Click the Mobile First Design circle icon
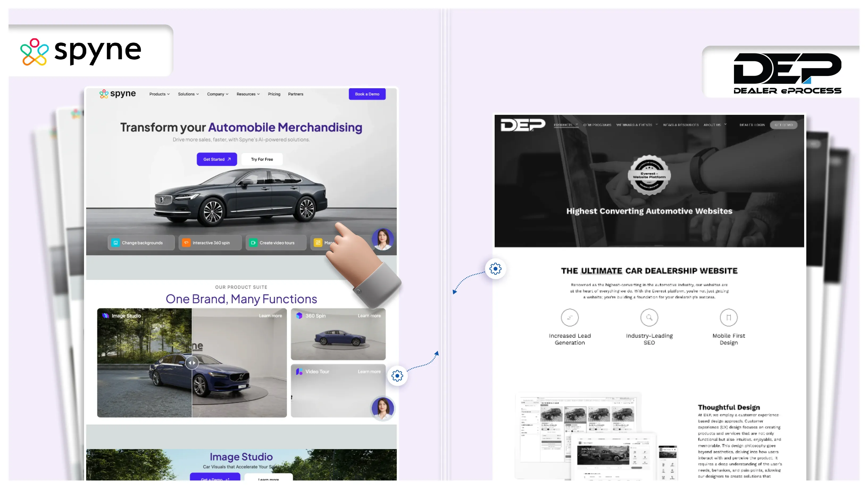 tap(728, 317)
